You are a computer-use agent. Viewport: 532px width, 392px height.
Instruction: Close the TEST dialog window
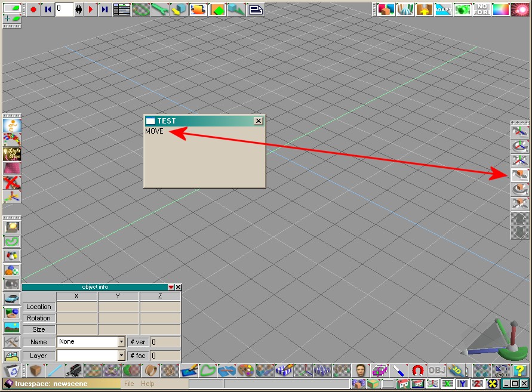(258, 121)
